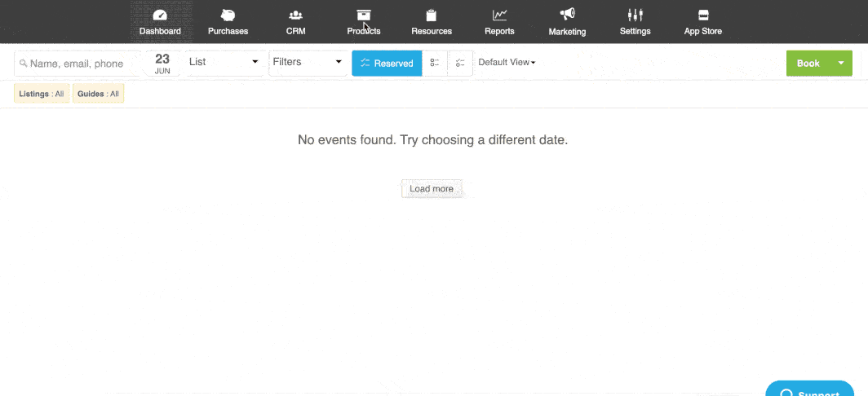This screenshot has width=868, height=396.
Task: Go to the Products menu label
Action: pyautogui.click(x=364, y=31)
